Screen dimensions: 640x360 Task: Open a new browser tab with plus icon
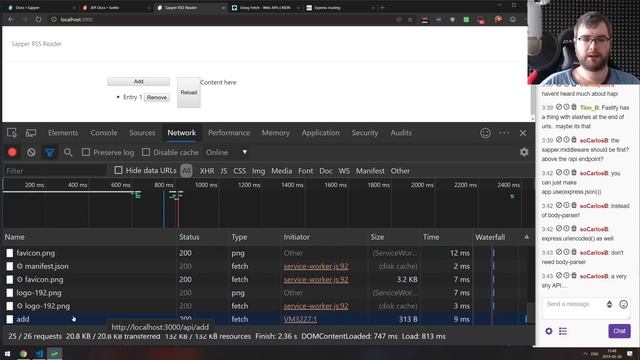tap(382, 7)
